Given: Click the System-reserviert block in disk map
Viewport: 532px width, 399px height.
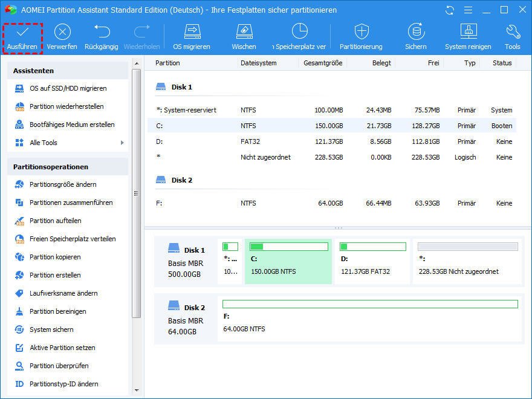Looking at the screenshot, I should tap(230, 261).
